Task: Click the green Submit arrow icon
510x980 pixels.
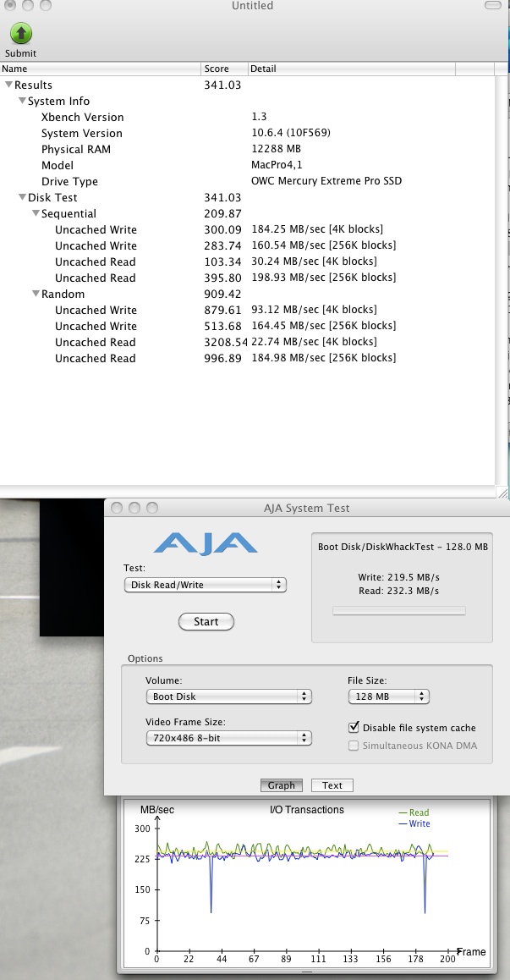Action: click(20, 33)
